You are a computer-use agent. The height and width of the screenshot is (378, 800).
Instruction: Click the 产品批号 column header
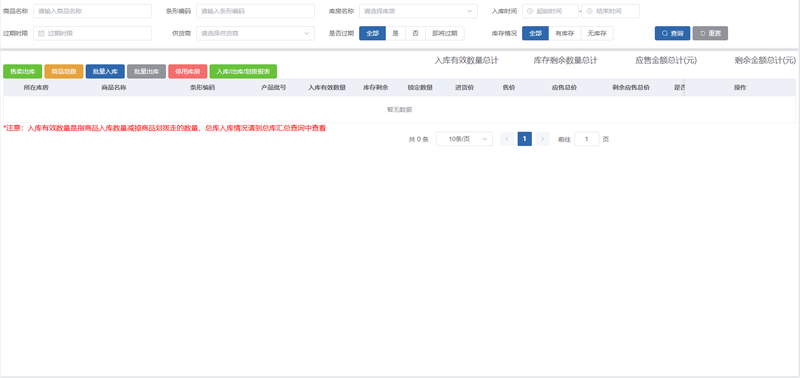coord(273,88)
